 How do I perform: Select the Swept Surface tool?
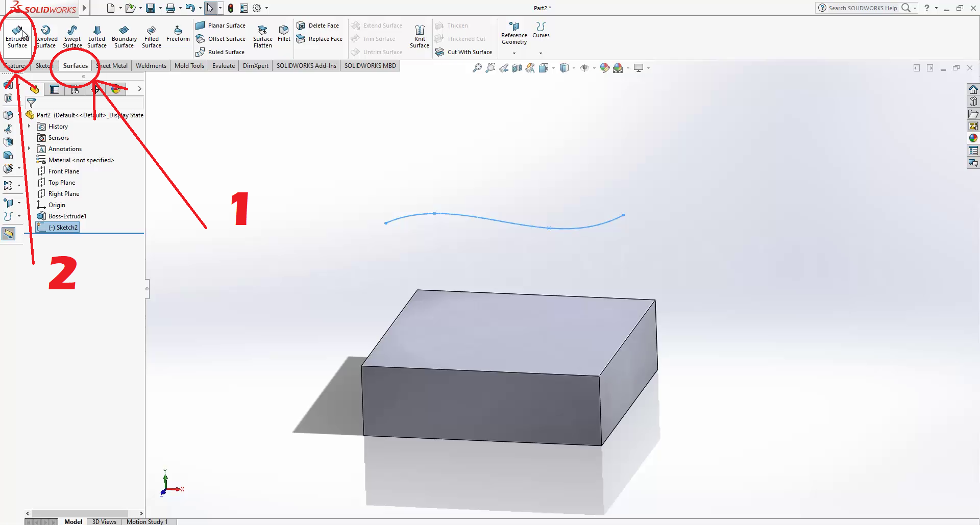tap(72, 37)
